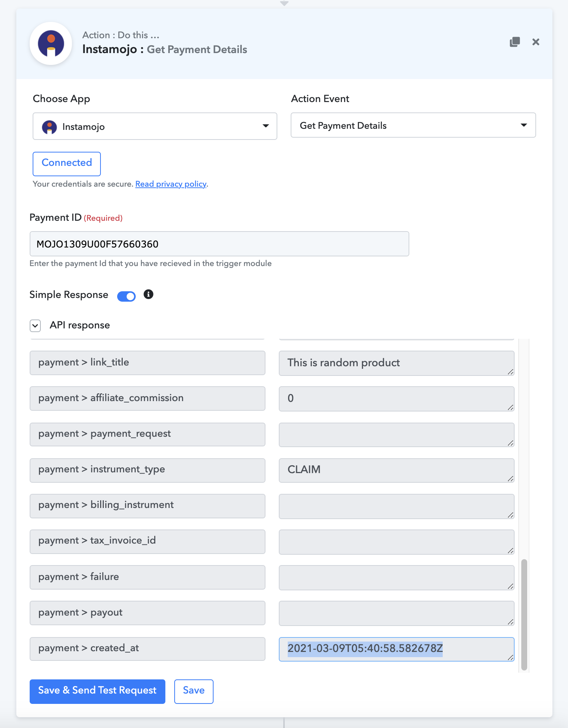Collapse the API response section
This screenshot has height=728, width=568.
tap(35, 326)
